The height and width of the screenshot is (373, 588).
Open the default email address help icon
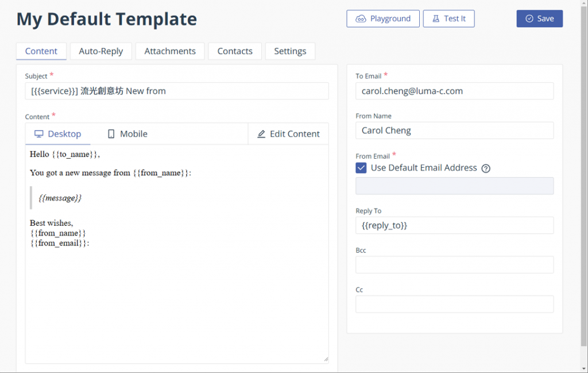(x=486, y=168)
